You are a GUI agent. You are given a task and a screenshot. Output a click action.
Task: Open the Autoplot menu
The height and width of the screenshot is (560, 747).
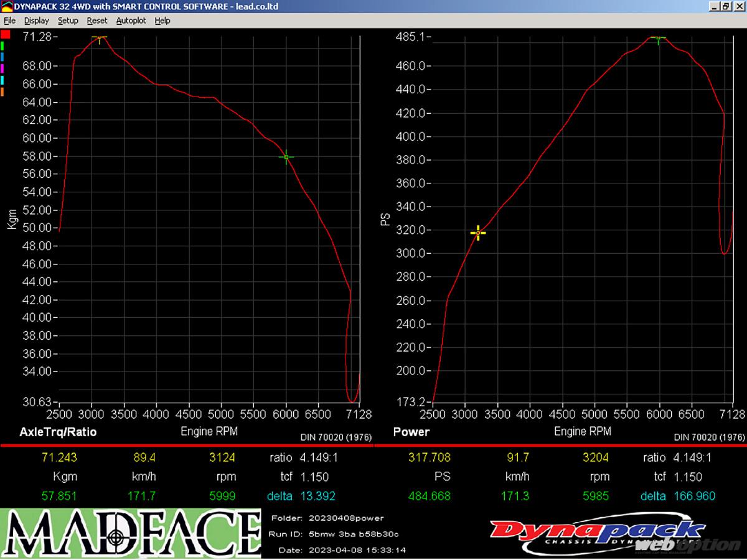[x=131, y=21]
